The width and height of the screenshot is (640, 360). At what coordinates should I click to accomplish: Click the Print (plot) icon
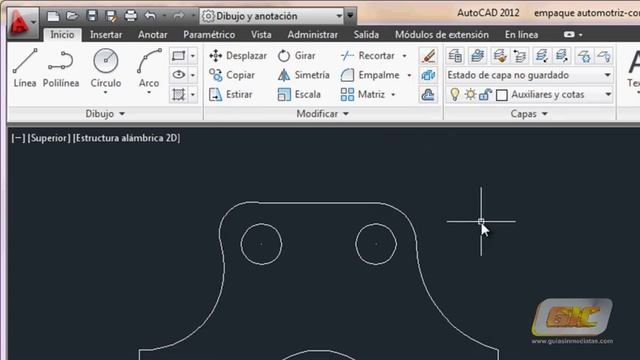click(131, 16)
